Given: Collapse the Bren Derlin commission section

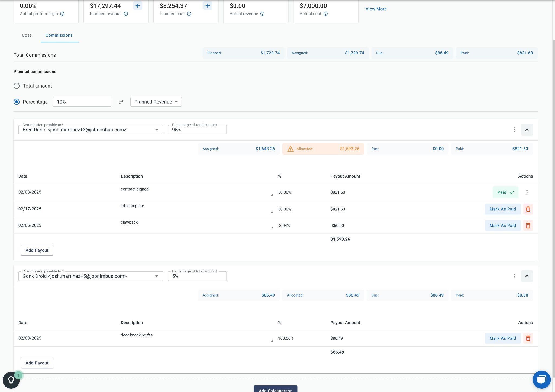Looking at the screenshot, I should click(x=527, y=130).
